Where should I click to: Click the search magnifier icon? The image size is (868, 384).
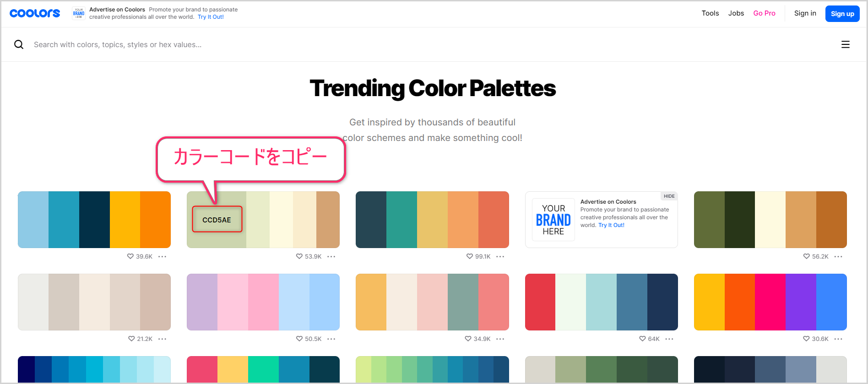tap(19, 44)
